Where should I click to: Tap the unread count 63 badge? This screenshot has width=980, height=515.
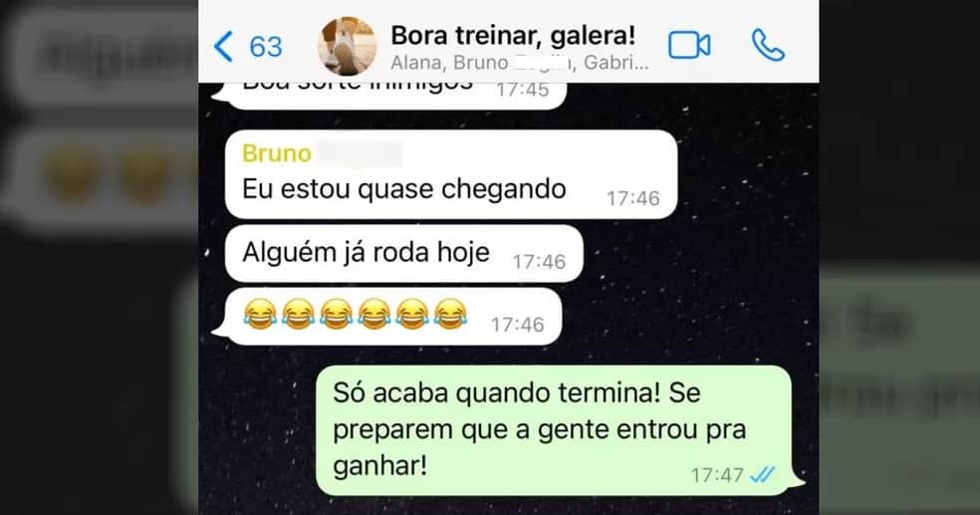(x=266, y=47)
